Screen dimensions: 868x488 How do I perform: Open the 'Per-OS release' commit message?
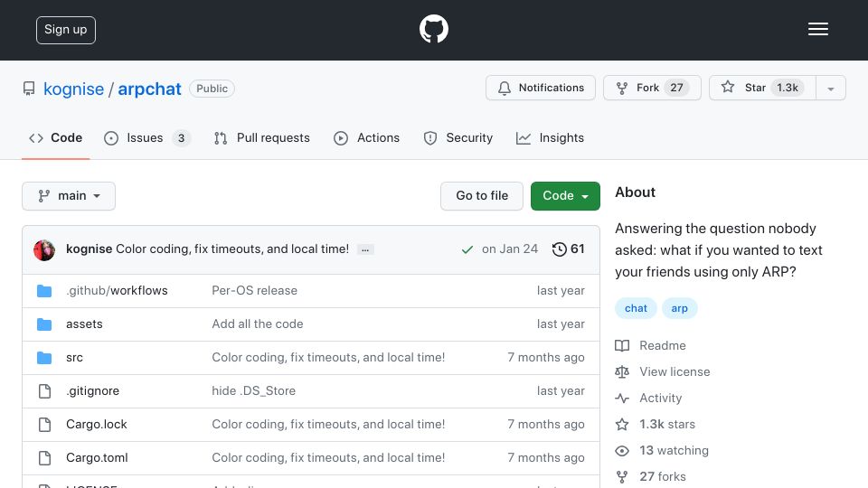click(255, 291)
